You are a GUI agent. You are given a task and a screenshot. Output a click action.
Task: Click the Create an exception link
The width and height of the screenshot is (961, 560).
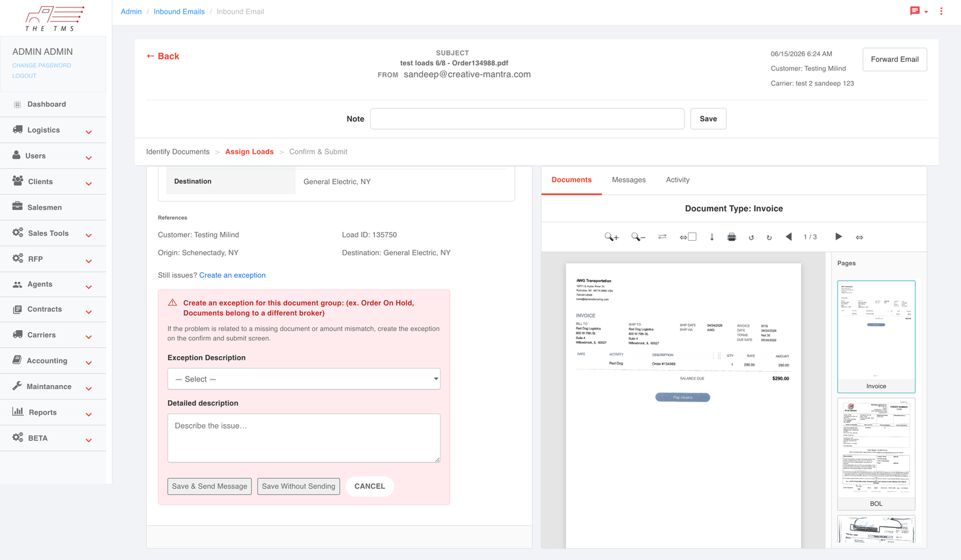click(232, 275)
